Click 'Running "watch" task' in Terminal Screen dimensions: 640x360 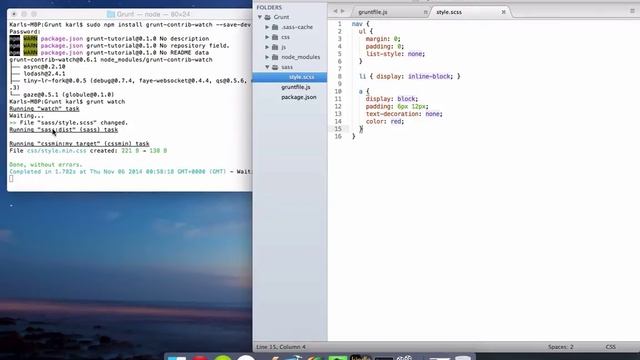coord(44,109)
